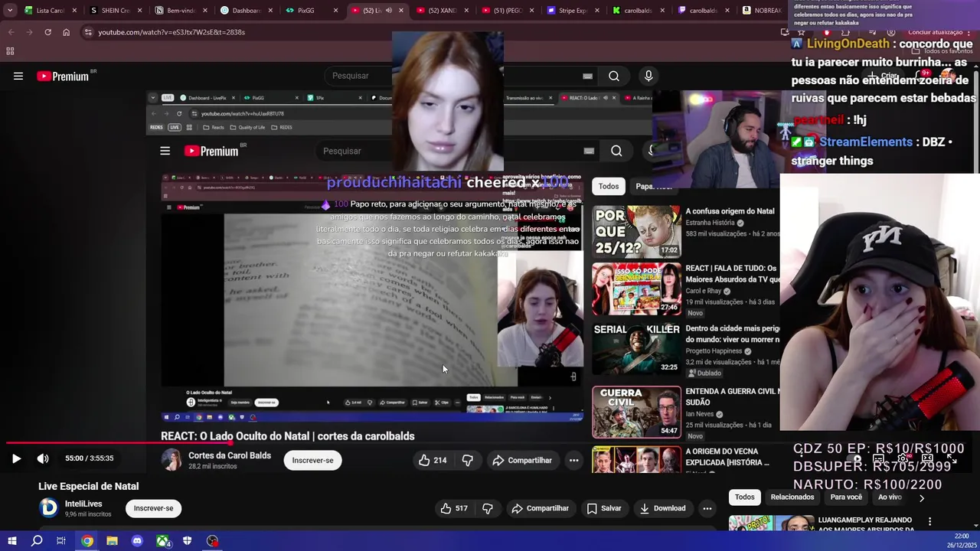This screenshot has height=551, width=980.
Task: Select the Relacionados filter chip
Action: pyautogui.click(x=792, y=497)
